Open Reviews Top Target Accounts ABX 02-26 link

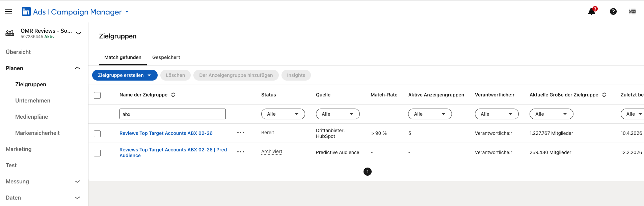click(166, 133)
